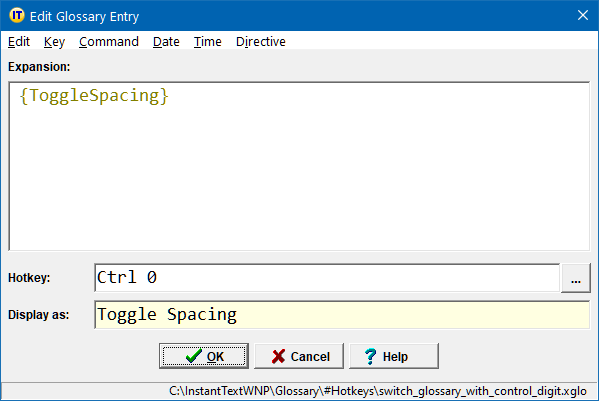Open the Date menu
This screenshot has height=401, width=599.
pos(166,41)
